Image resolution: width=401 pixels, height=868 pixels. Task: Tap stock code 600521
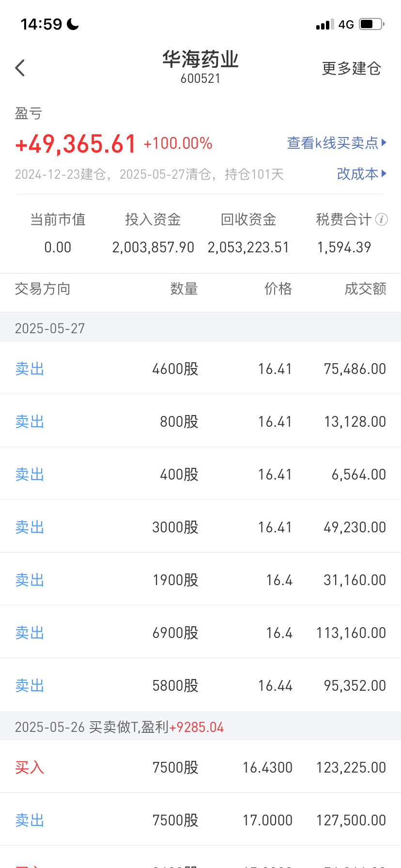[x=200, y=78]
